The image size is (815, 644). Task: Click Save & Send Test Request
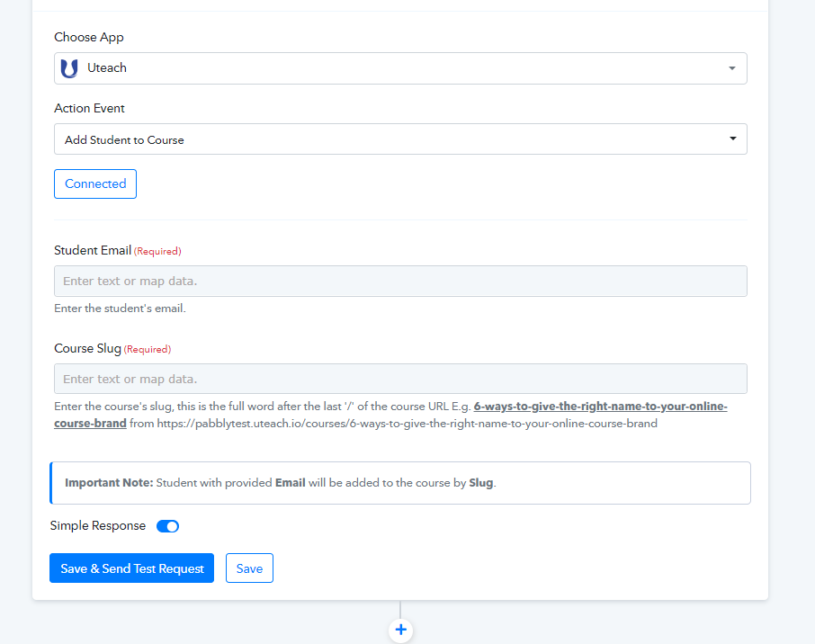tap(131, 568)
